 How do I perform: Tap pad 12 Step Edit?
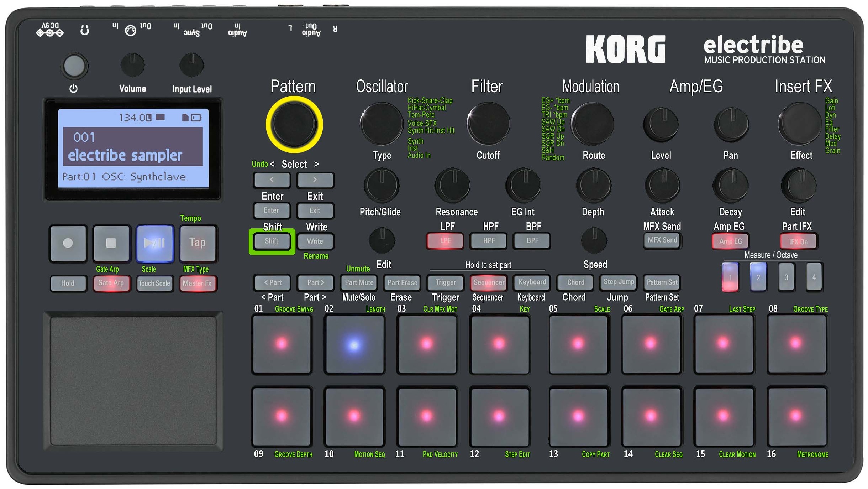pyautogui.click(x=500, y=417)
